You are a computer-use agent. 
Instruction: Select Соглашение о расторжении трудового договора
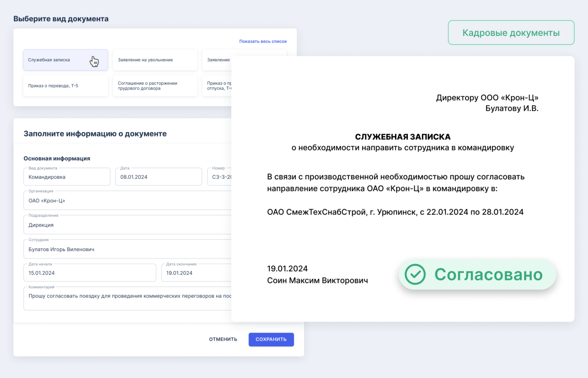click(155, 86)
